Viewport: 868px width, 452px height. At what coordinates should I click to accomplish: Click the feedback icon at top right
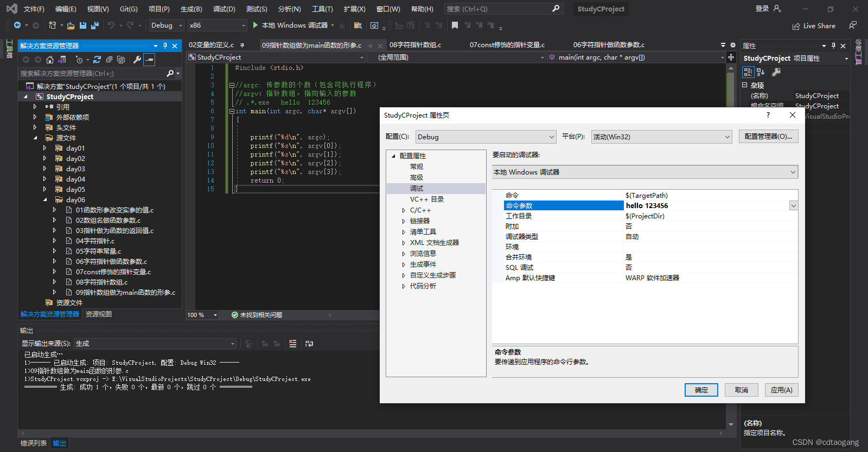[853, 25]
